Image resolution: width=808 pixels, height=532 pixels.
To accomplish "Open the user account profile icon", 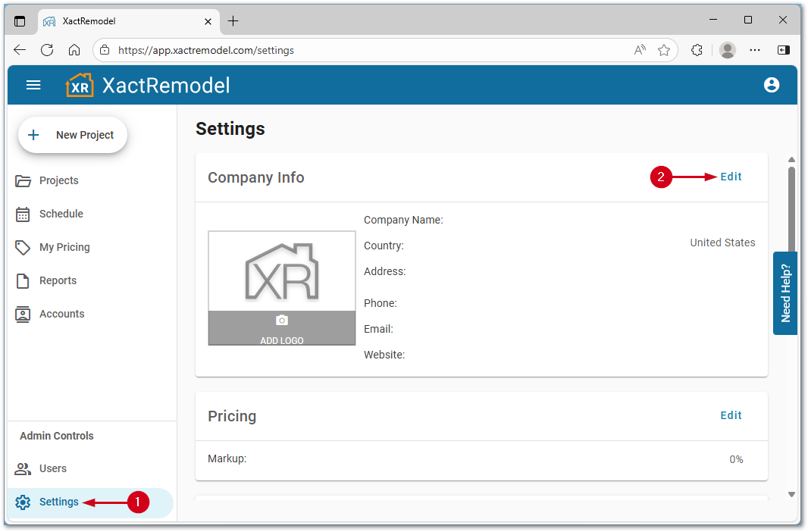I will pos(772,85).
